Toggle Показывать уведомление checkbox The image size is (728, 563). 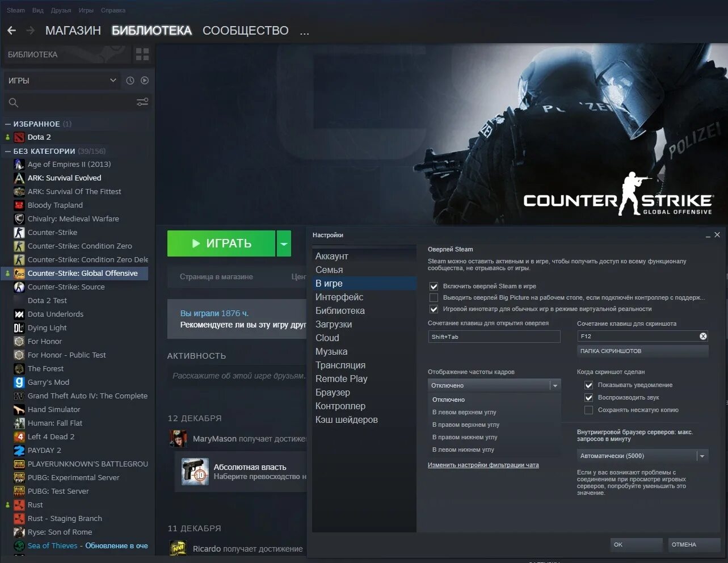[589, 385]
